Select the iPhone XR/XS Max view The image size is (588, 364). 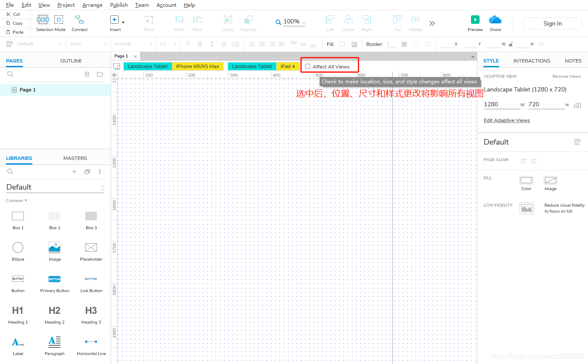tap(198, 66)
